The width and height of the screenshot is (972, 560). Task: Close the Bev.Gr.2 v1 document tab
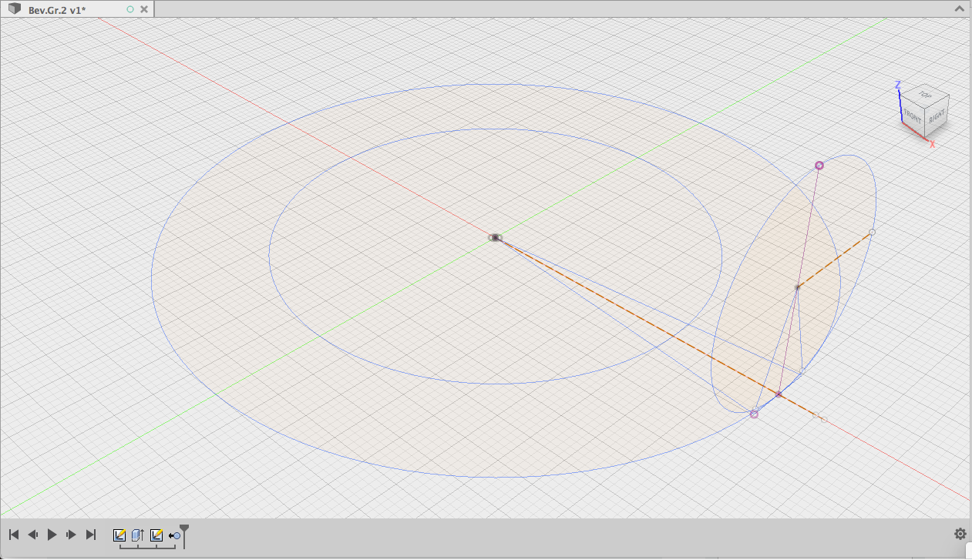click(x=143, y=9)
